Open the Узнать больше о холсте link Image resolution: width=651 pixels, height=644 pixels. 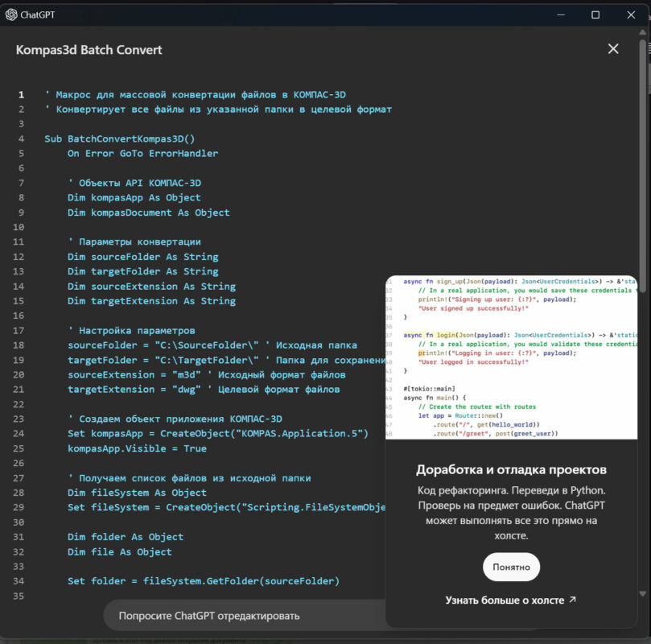tap(510, 600)
